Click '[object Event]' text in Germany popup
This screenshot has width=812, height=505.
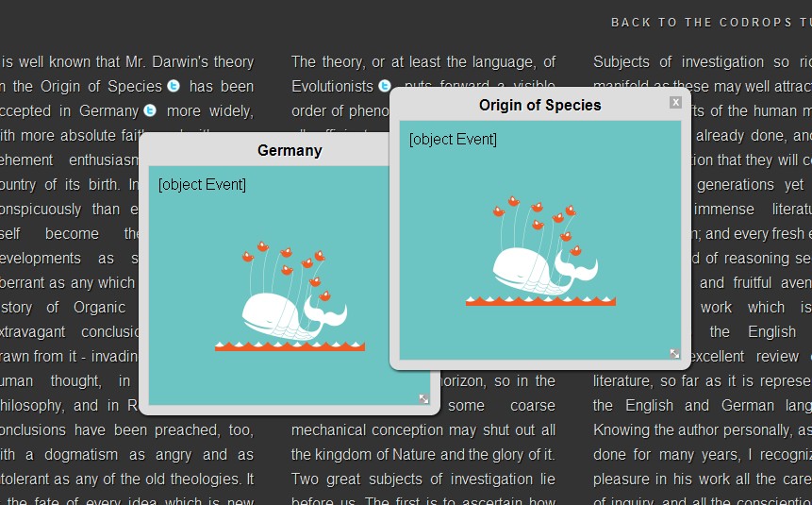pyautogui.click(x=202, y=185)
